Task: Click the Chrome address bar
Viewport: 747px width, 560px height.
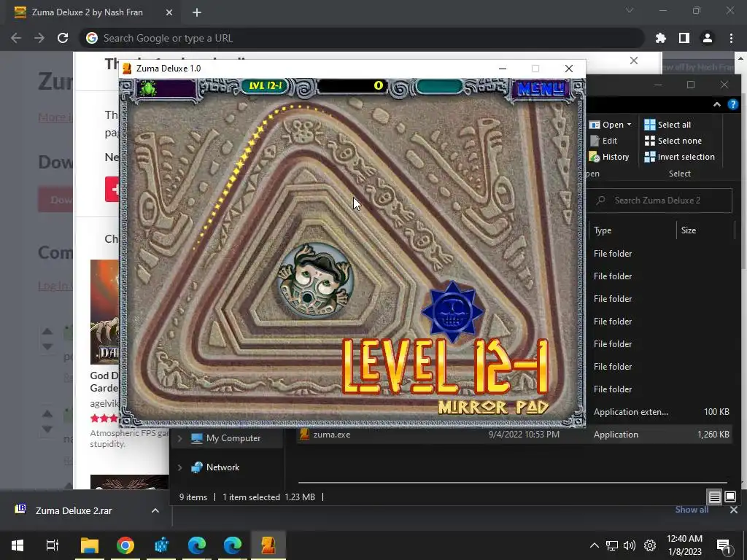Action: tap(362, 38)
